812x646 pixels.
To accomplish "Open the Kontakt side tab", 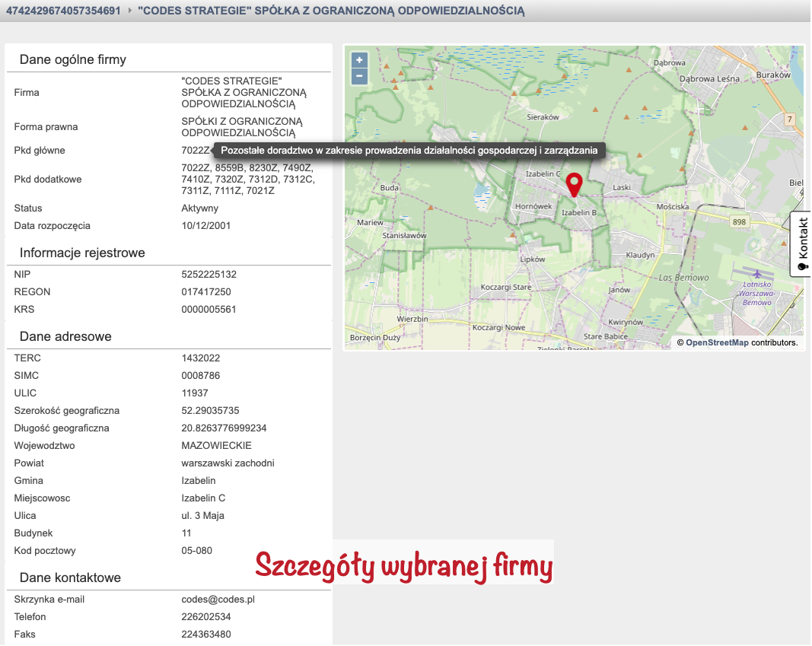I will [x=801, y=245].
